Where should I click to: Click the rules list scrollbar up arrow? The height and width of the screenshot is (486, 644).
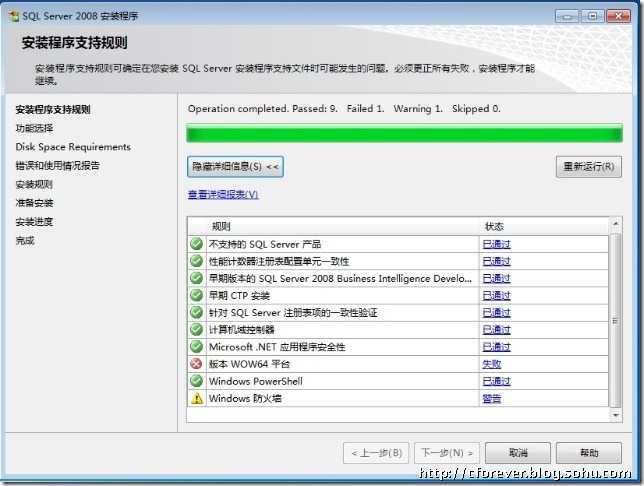click(x=616, y=224)
